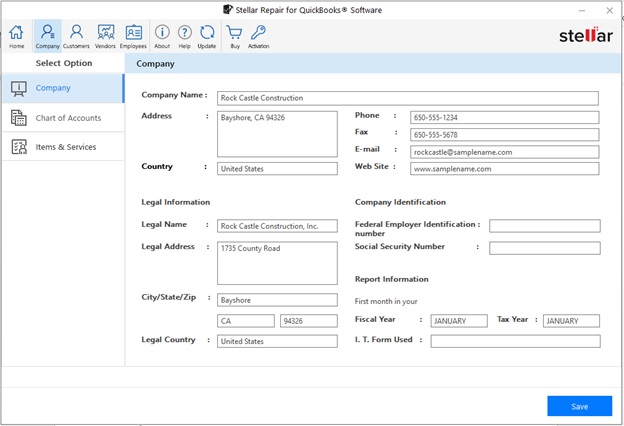Edit the Phone number field

505,117
